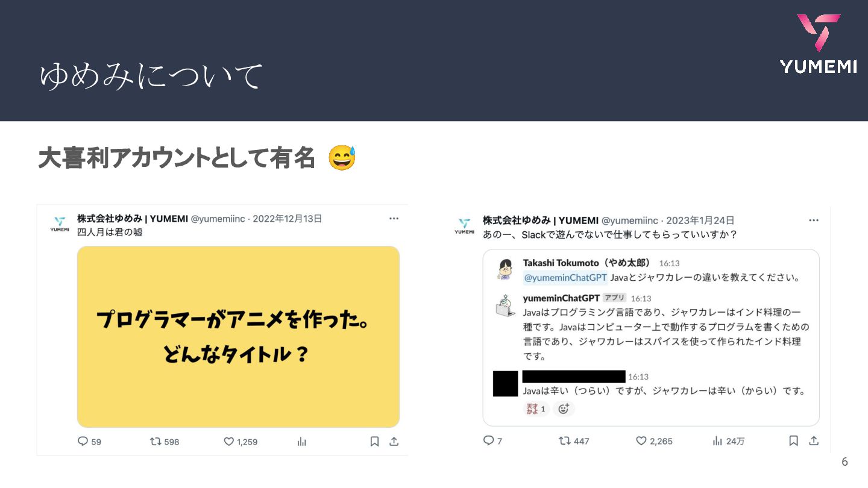Viewport: 868px width, 488px height.
Task: Open the @yumemiinc handle on left tweet
Action: [x=218, y=219]
